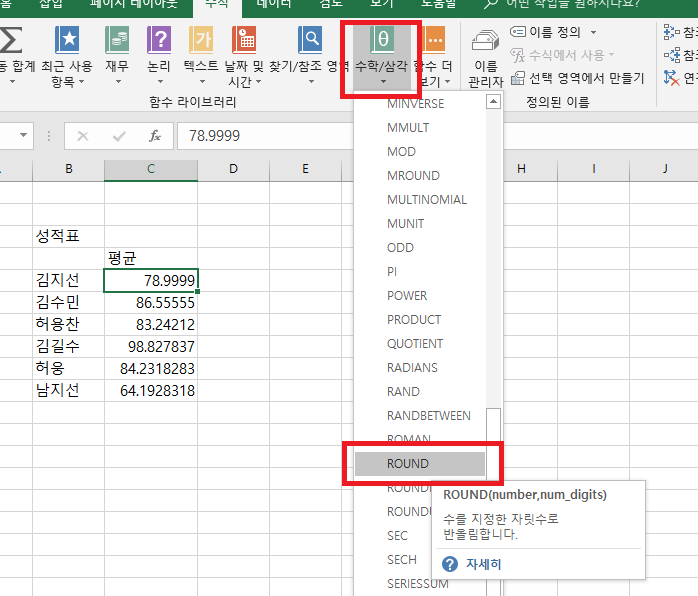698x596 pixels.
Task: Expand the Define Name dropdown arrow
Action: pyautogui.click(x=593, y=32)
